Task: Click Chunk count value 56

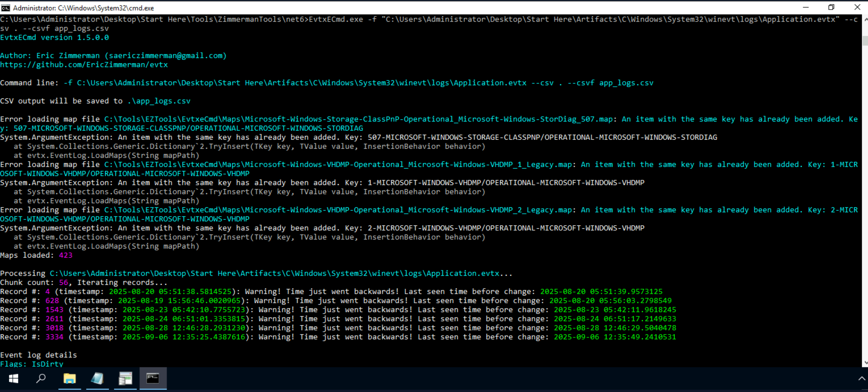Action: click(64, 282)
